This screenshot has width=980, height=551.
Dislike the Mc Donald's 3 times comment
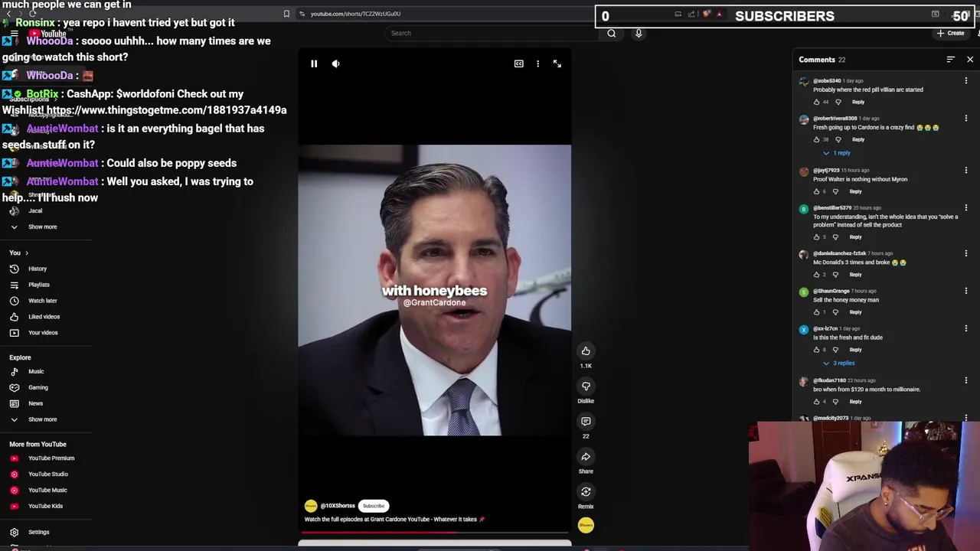tap(835, 275)
